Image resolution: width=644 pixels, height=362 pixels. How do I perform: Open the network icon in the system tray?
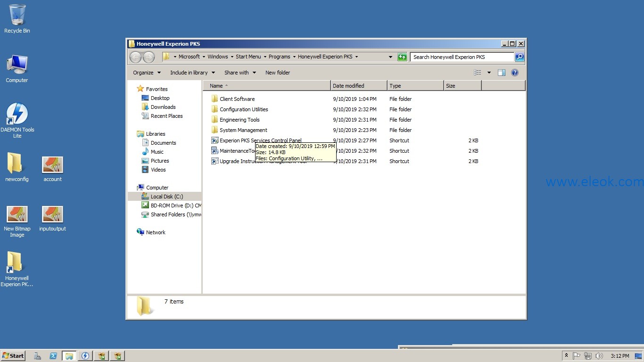click(588, 356)
